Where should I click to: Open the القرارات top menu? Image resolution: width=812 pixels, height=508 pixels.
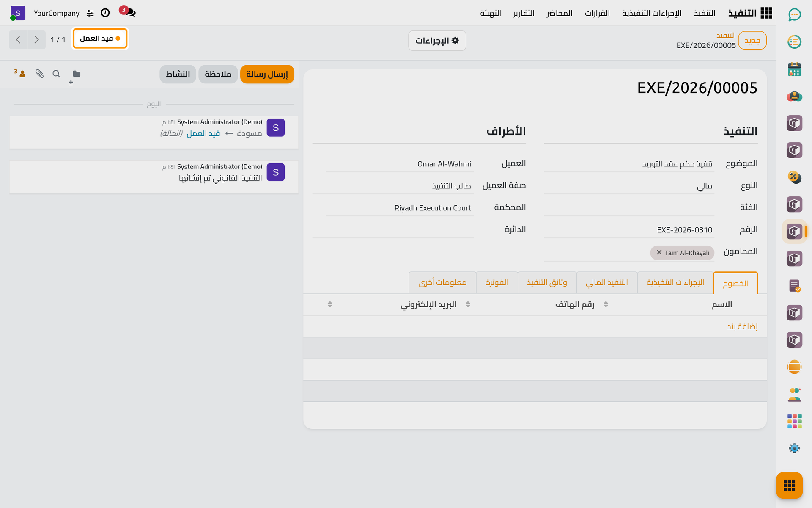(x=597, y=13)
